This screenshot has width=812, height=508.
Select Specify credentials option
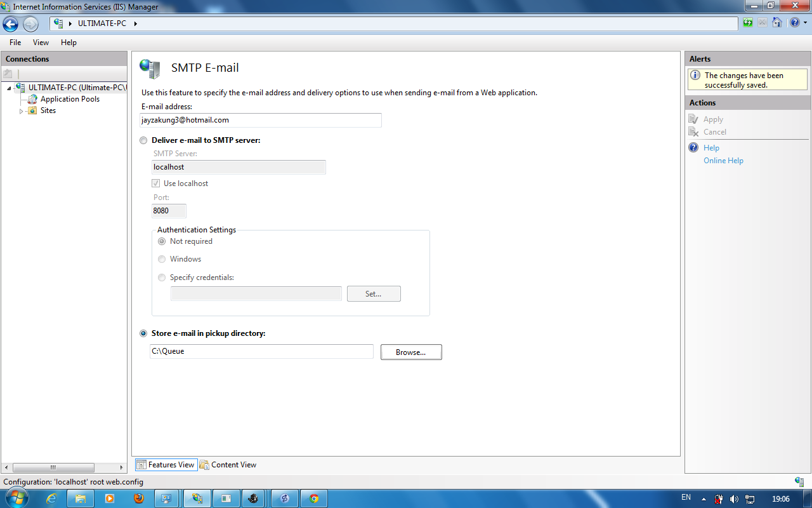point(162,277)
